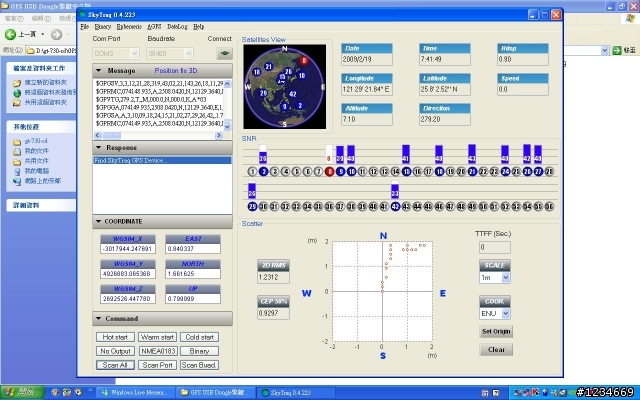Click the Longitude value field
The image size is (640, 400).
pyautogui.click(x=367, y=89)
